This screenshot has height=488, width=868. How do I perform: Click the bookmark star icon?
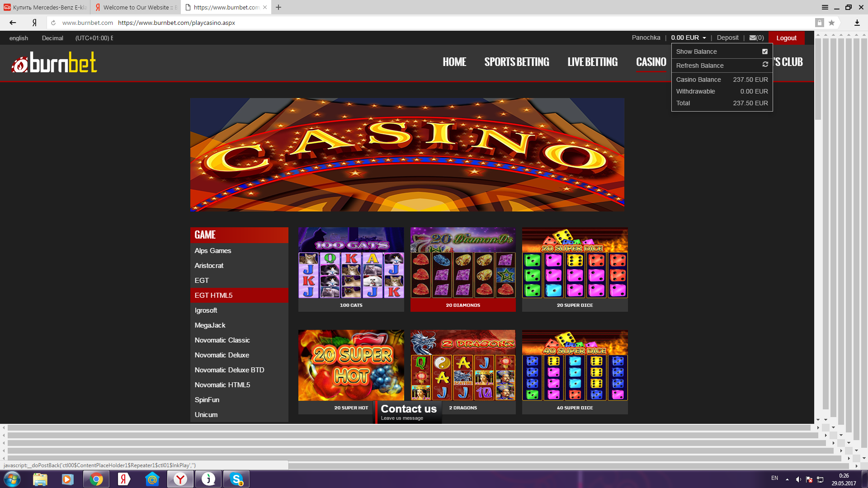[831, 23]
